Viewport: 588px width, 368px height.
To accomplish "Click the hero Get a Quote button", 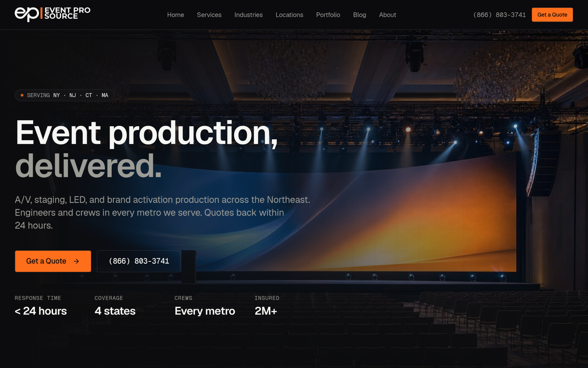I will tap(53, 261).
